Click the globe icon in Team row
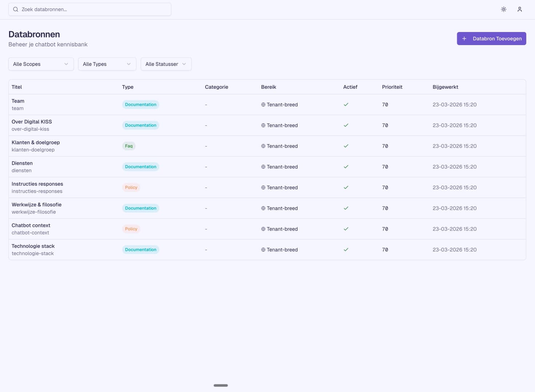This screenshot has width=535, height=392. click(x=263, y=105)
